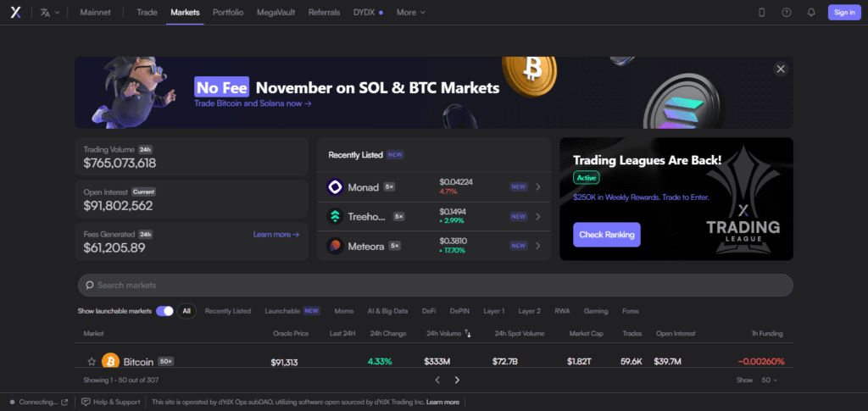Screen dimensions: 868x411
Task: Go to next page of markets
Action: [x=457, y=380]
